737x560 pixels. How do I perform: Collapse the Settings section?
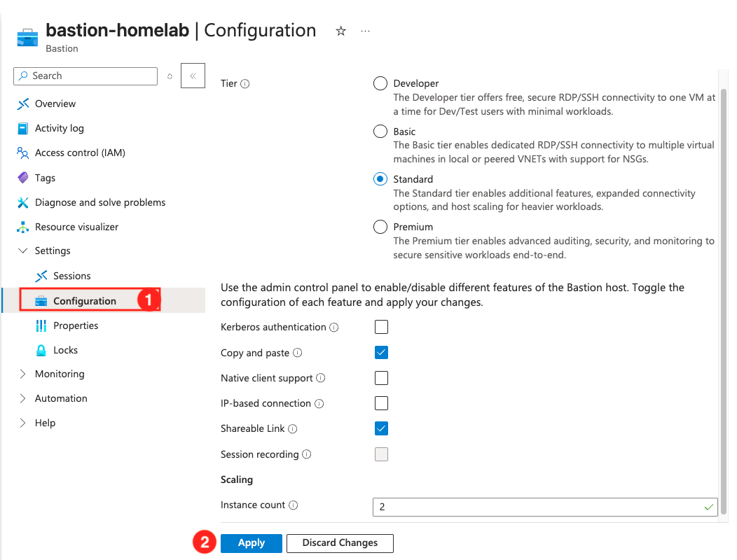[22, 251]
